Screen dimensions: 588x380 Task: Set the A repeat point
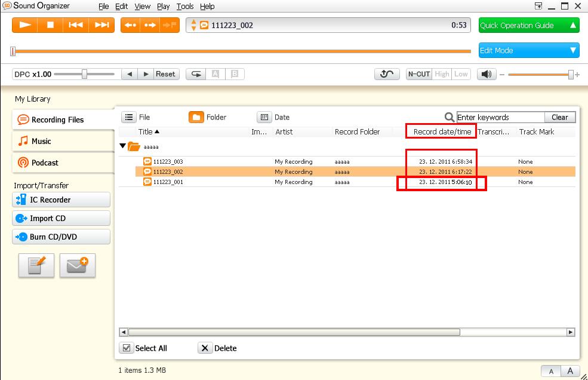click(x=216, y=74)
